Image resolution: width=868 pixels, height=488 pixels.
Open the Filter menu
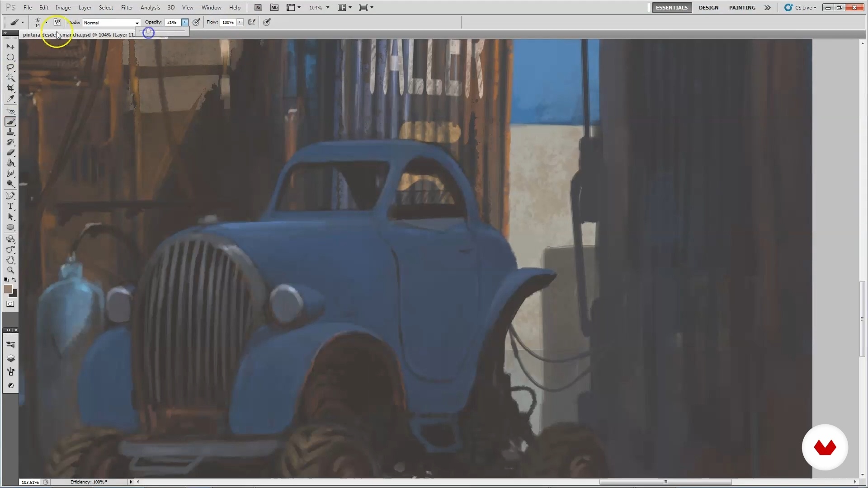pyautogui.click(x=127, y=8)
